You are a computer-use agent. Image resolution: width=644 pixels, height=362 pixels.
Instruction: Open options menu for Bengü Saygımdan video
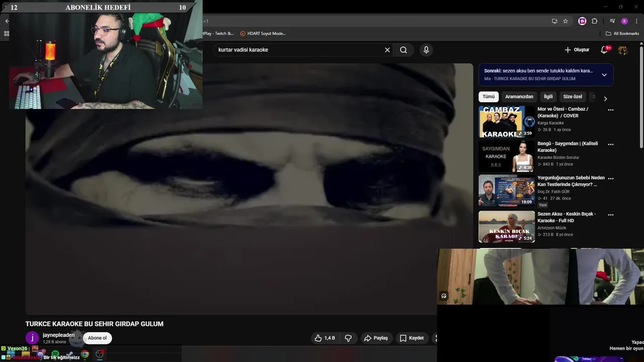611,144
